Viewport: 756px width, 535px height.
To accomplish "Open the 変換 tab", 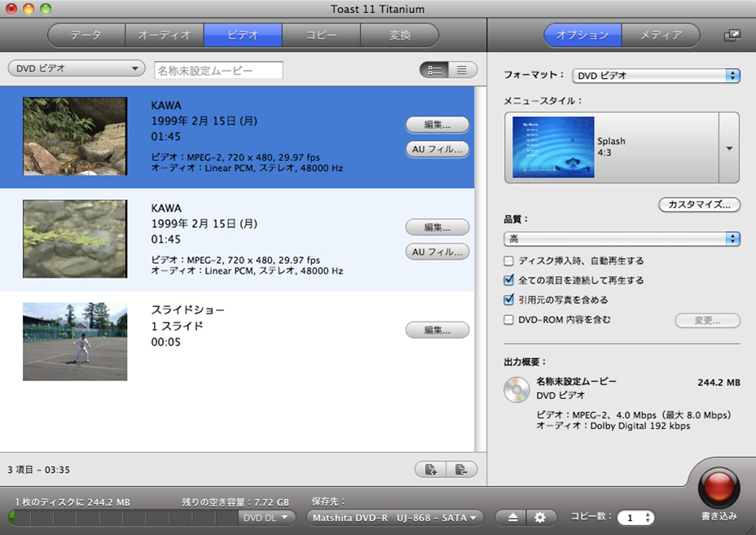I will pos(400,35).
